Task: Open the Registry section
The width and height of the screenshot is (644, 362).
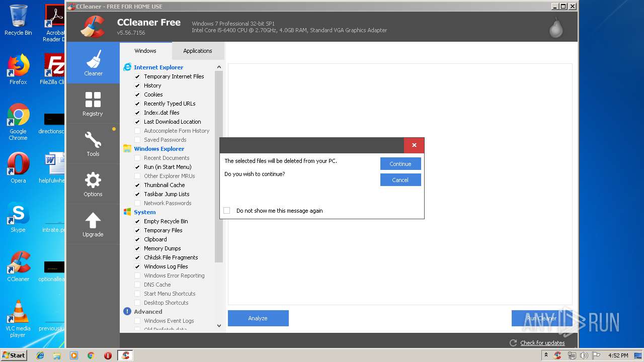Action: [x=93, y=104]
